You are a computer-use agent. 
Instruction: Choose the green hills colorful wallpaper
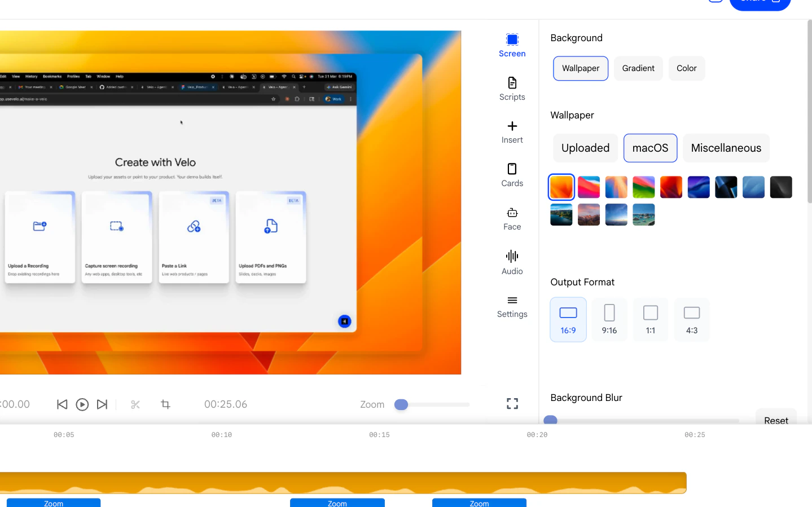(x=644, y=187)
